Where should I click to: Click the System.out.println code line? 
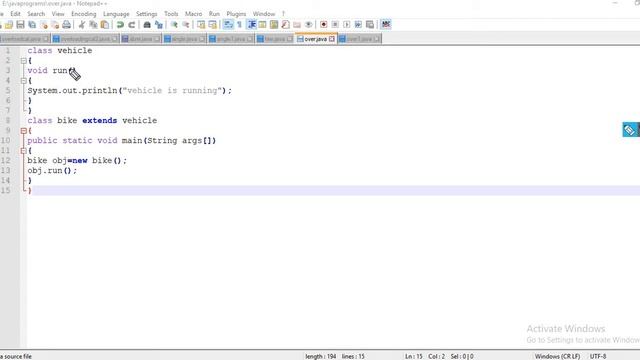click(129, 91)
